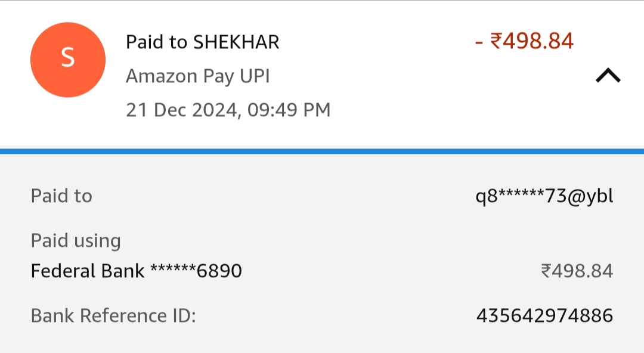Click the white letter S inside the avatar
Viewport: 644px width, 353px height.
click(67, 59)
